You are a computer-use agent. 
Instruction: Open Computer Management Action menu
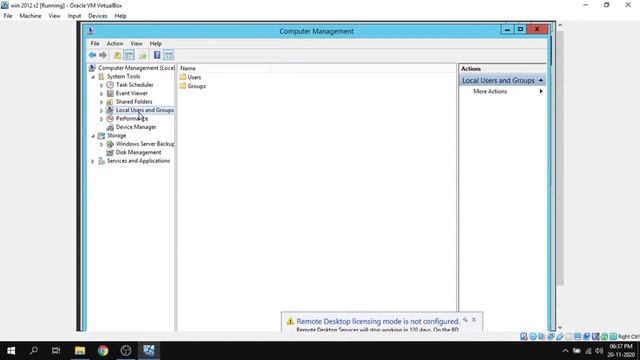[115, 43]
